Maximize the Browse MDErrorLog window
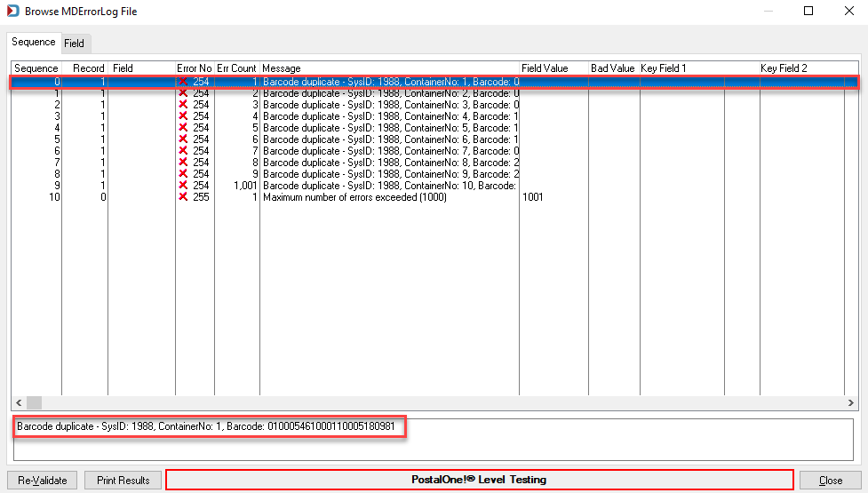 pyautogui.click(x=808, y=11)
